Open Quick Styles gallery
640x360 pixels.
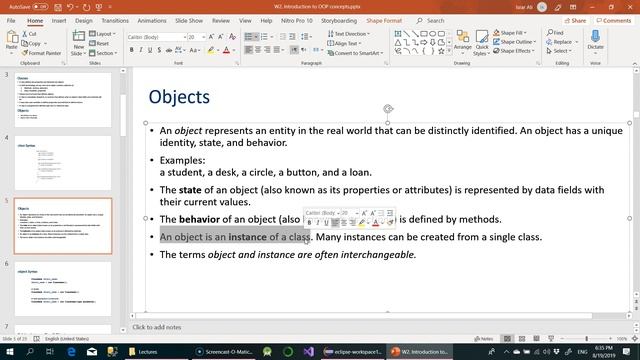(482, 43)
